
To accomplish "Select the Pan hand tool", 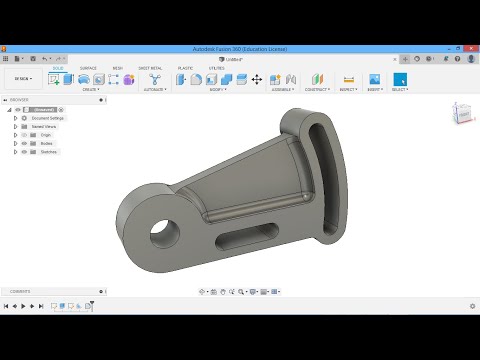I will coord(223,292).
